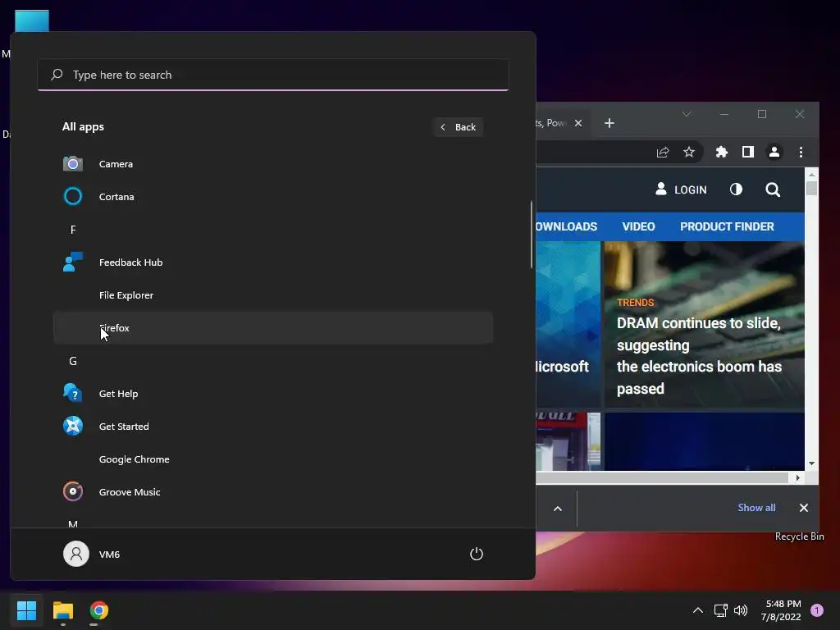
Task: Click the Start menu apps list scrollbar
Action: click(x=532, y=234)
